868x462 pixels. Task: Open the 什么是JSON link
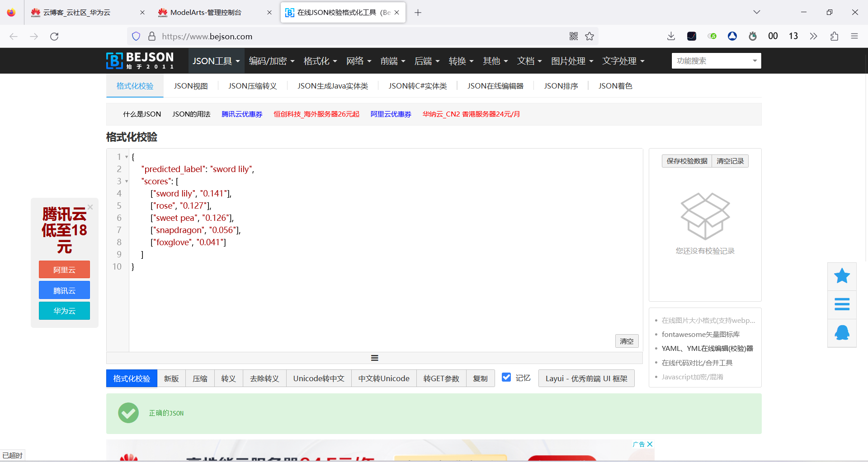142,114
